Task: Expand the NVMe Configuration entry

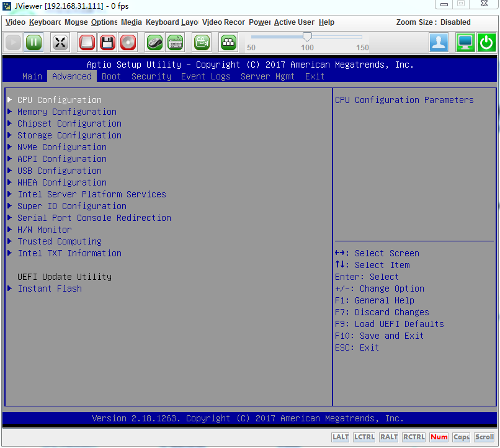Action: coord(61,147)
